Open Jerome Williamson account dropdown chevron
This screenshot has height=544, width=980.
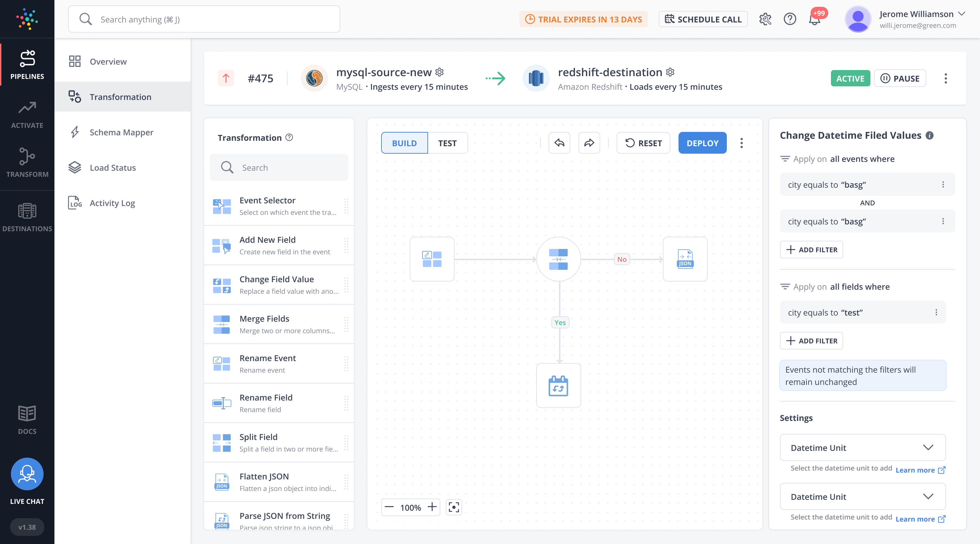(962, 14)
